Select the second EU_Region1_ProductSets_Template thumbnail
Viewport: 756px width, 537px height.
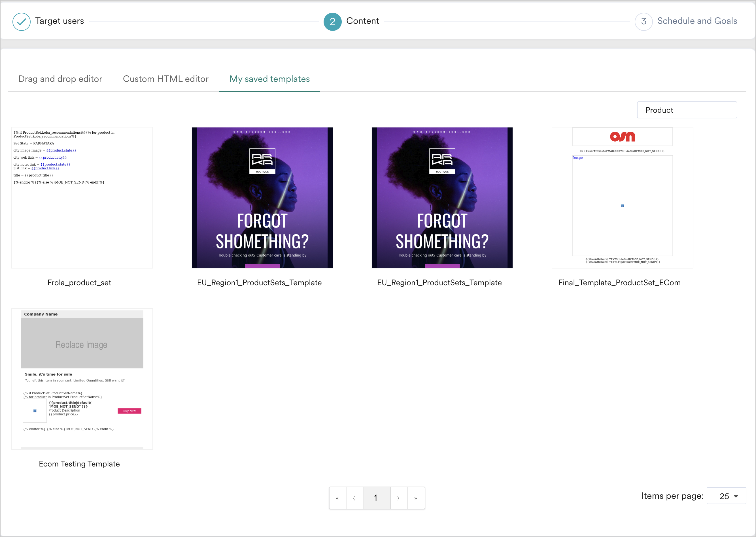point(442,197)
